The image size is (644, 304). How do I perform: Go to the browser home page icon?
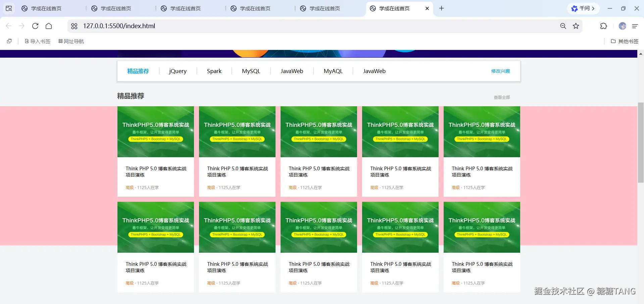[49, 26]
